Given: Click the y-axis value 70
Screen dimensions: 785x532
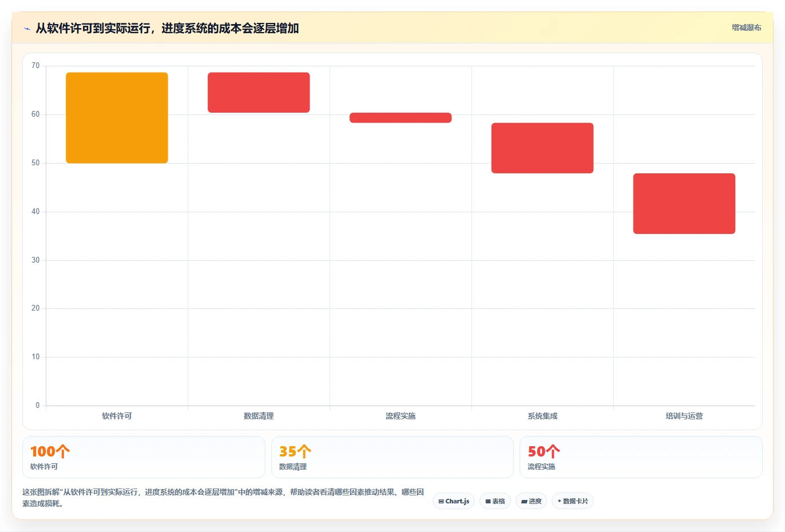Looking at the screenshot, I should 35,66.
